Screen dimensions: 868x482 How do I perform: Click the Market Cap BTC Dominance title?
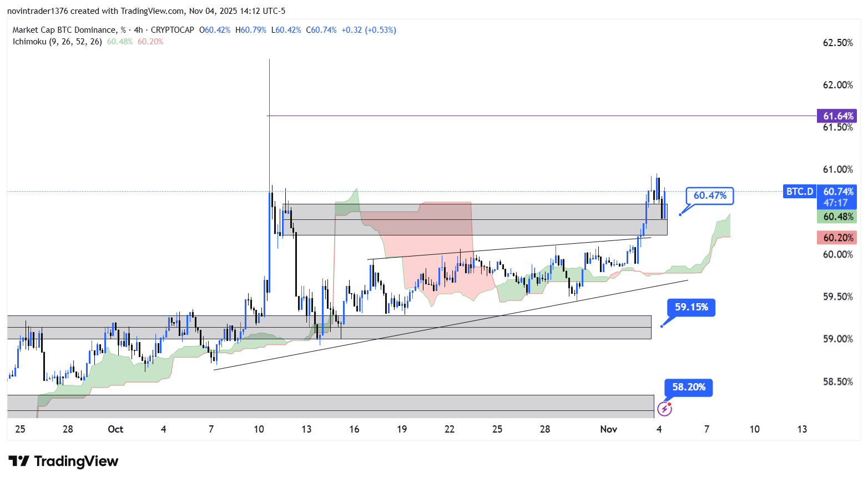pos(64,30)
